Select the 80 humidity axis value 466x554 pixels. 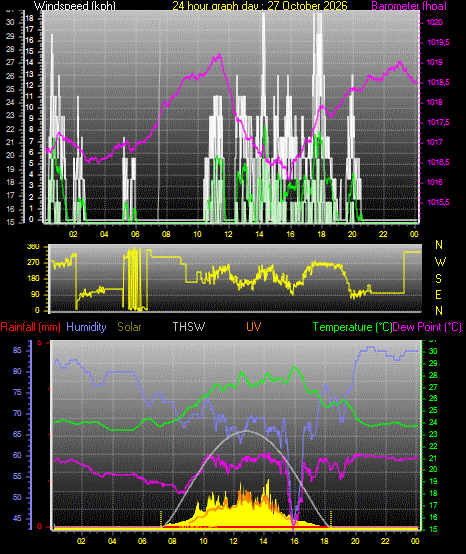[x=17, y=371]
